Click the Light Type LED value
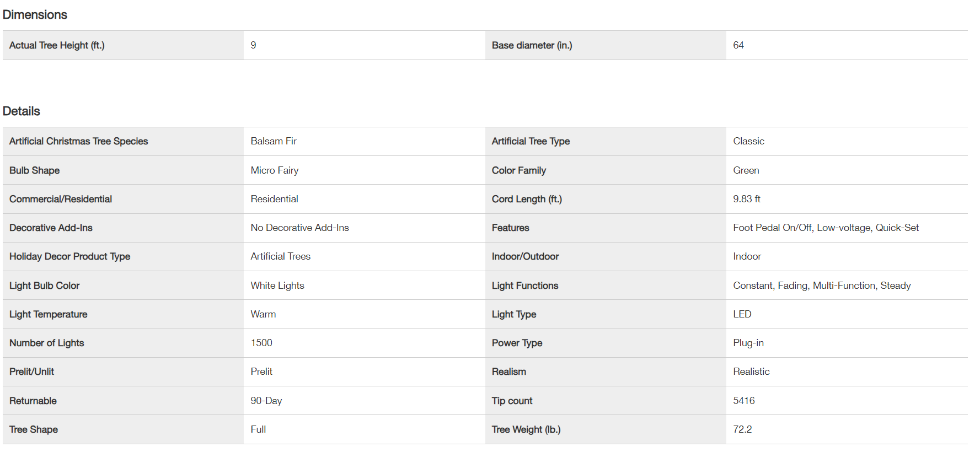The image size is (980, 463). (742, 314)
